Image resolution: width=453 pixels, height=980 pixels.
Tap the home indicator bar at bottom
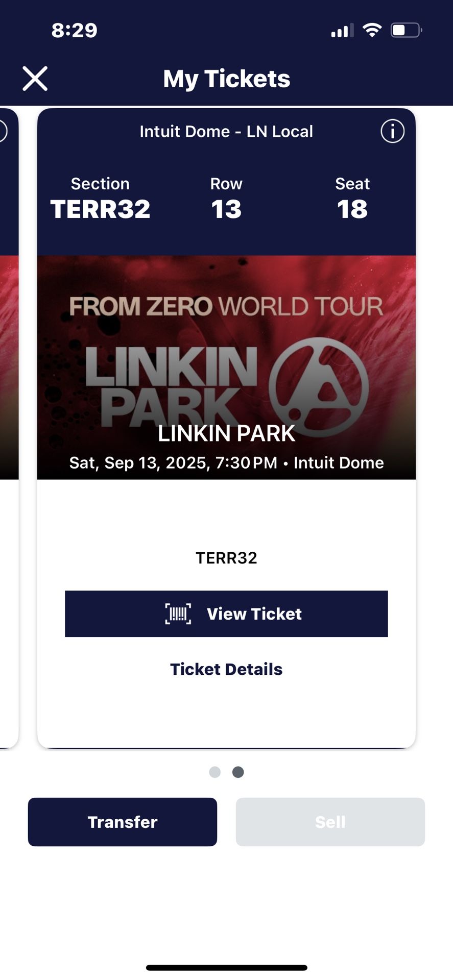pyautogui.click(x=226, y=962)
